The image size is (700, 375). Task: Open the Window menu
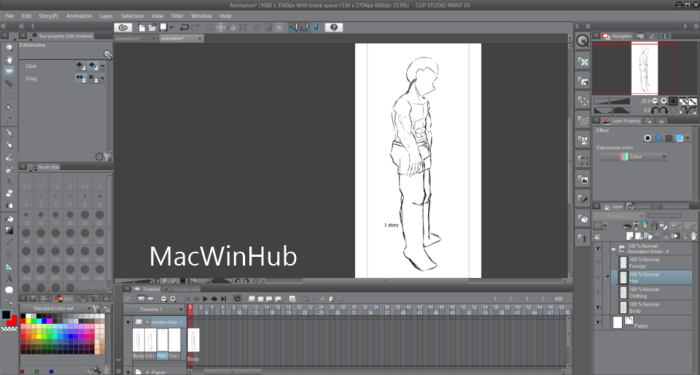point(201,16)
